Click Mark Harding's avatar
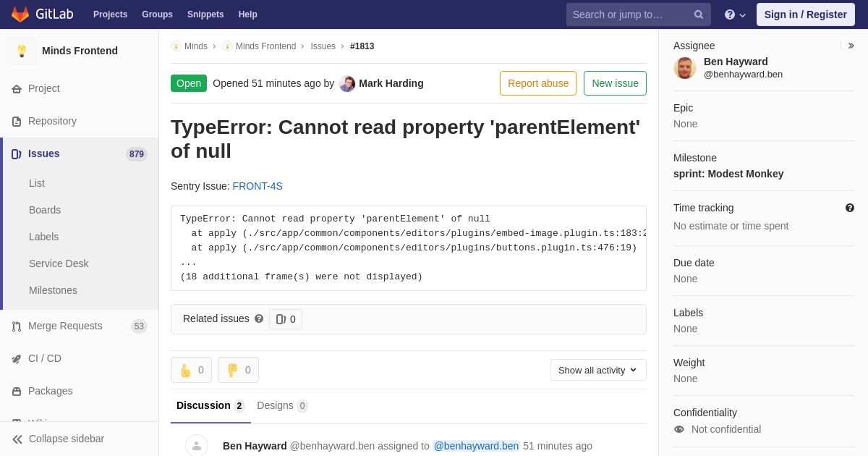Screen dimensions: 868x456 (x=347, y=84)
